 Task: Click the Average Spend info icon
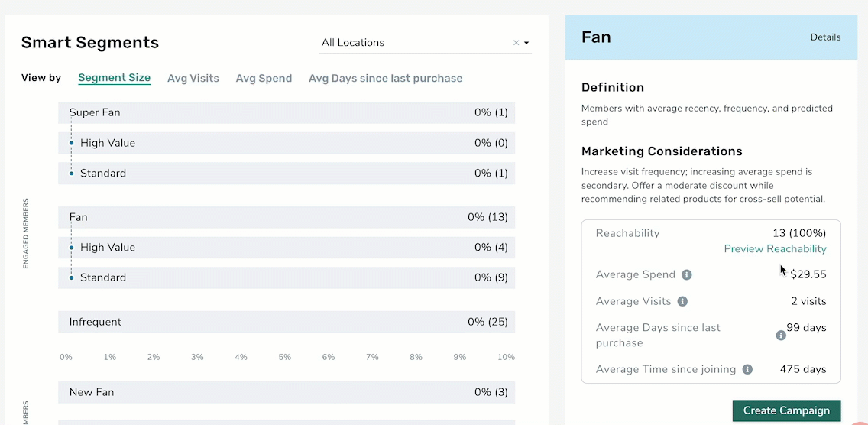coord(686,274)
